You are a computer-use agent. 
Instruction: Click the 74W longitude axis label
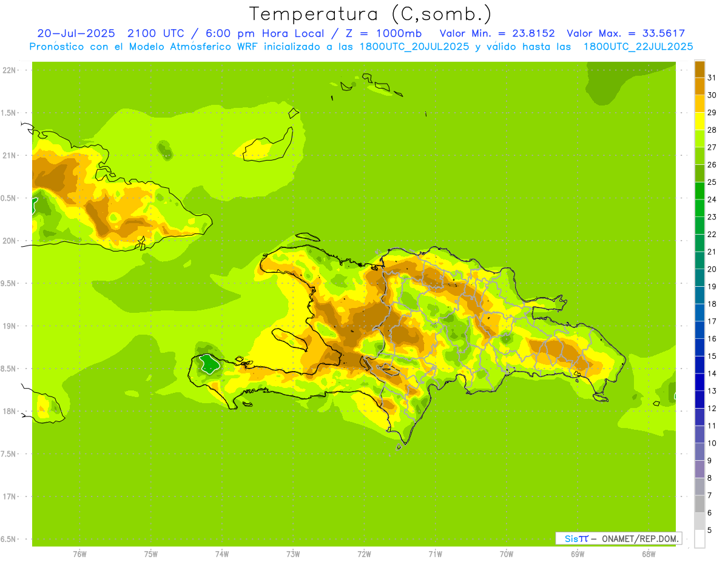coord(221,554)
